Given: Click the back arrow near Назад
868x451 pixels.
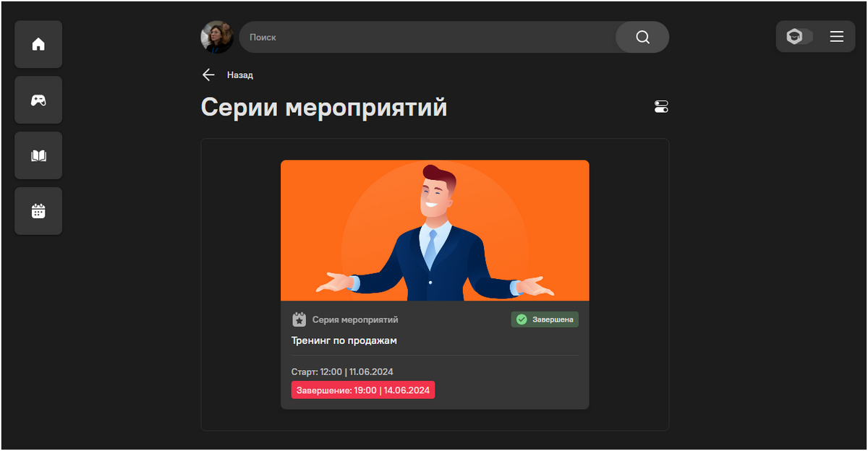Looking at the screenshot, I should [208, 74].
